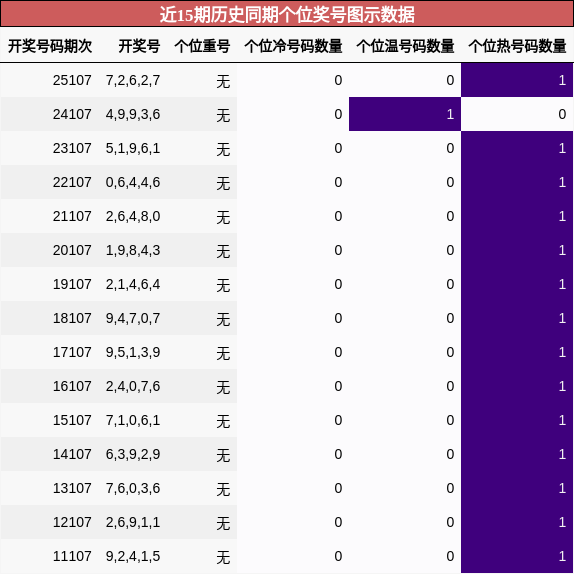This screenshot has height=574, width=574.
Task: Click issue number 16107
Action: [x=72, y=387]
